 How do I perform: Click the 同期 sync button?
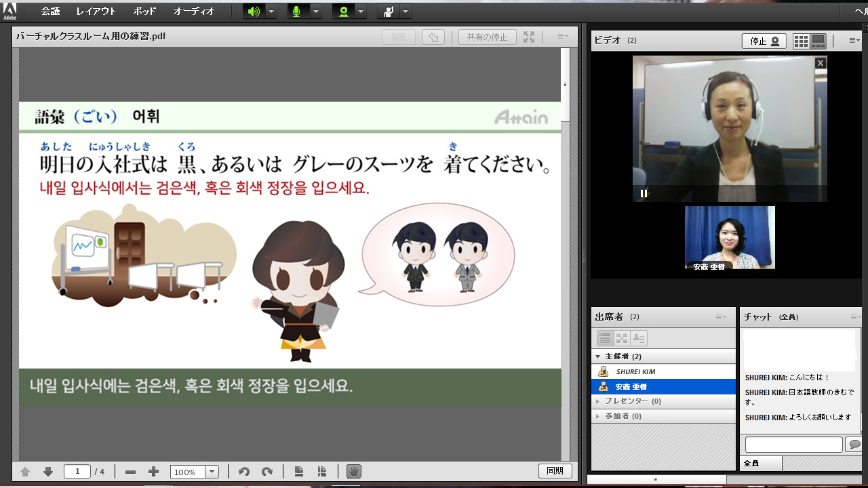[555, 471]
